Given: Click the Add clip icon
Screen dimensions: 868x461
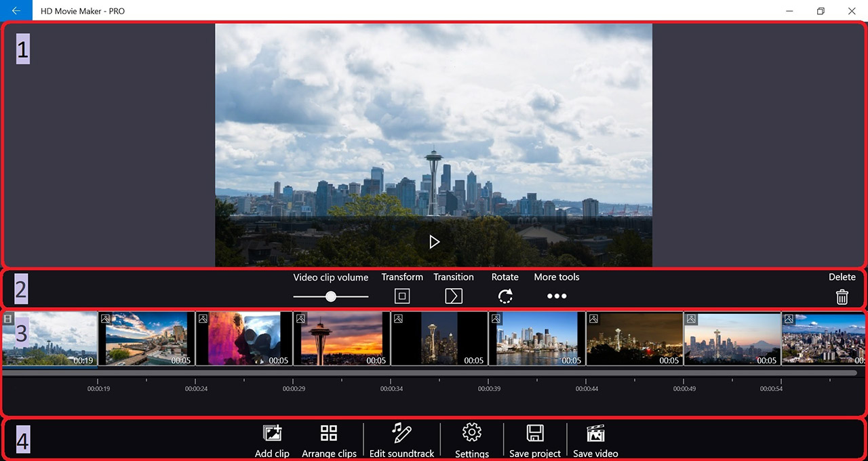Looking at the screenshot, I should [272, 433].
